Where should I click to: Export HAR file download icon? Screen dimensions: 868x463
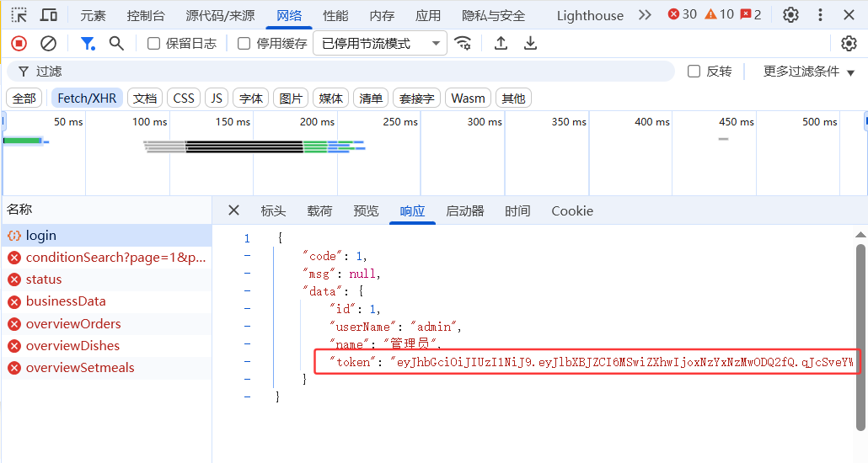(x=530, y=43)
